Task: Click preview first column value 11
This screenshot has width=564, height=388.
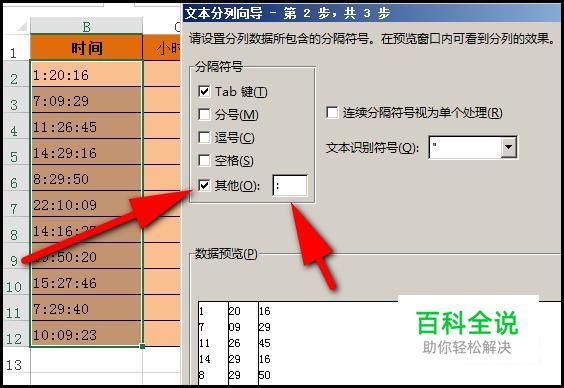Action: point(204,343)
